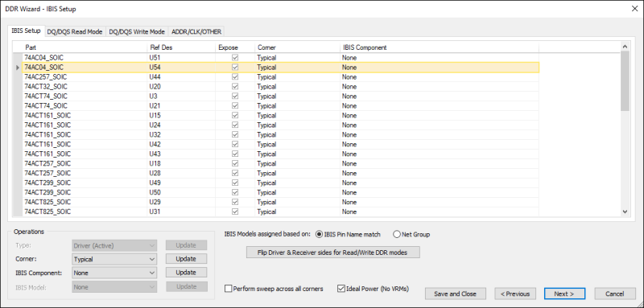Click the row selector arrow for U54
This screenshot has height=308, width=644.
coord(18,68)
